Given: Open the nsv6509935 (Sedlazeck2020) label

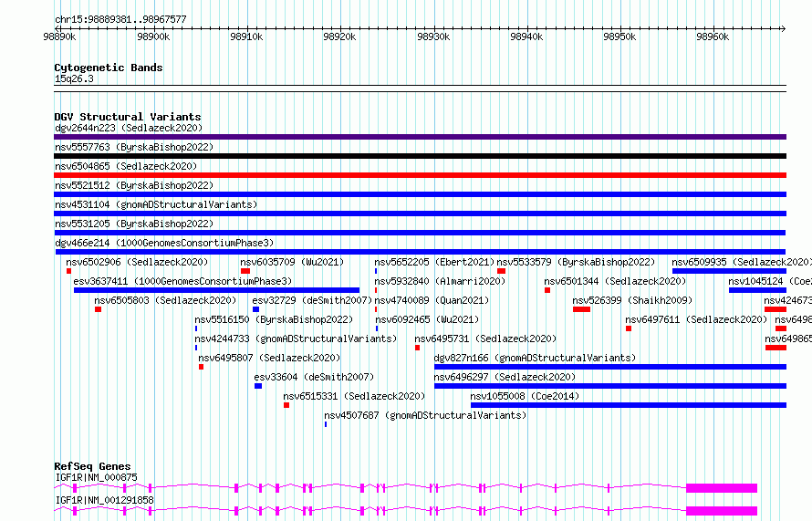Looking at the screenshot, I should coord(741,262).
